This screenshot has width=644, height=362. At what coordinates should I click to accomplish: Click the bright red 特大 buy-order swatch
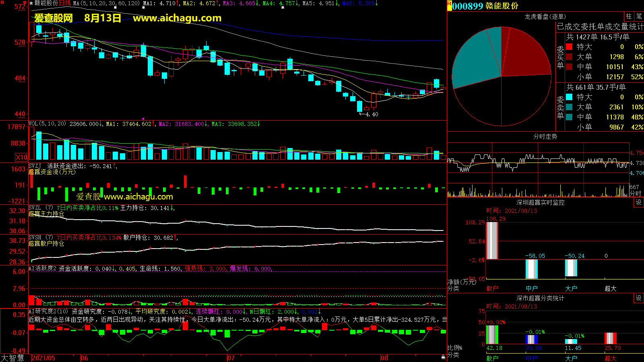[x=569, y=47]
